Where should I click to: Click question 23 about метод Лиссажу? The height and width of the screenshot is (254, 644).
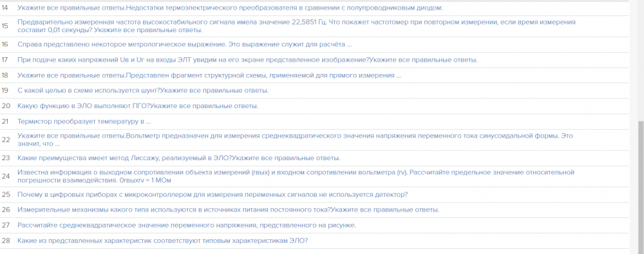[178, 158]
